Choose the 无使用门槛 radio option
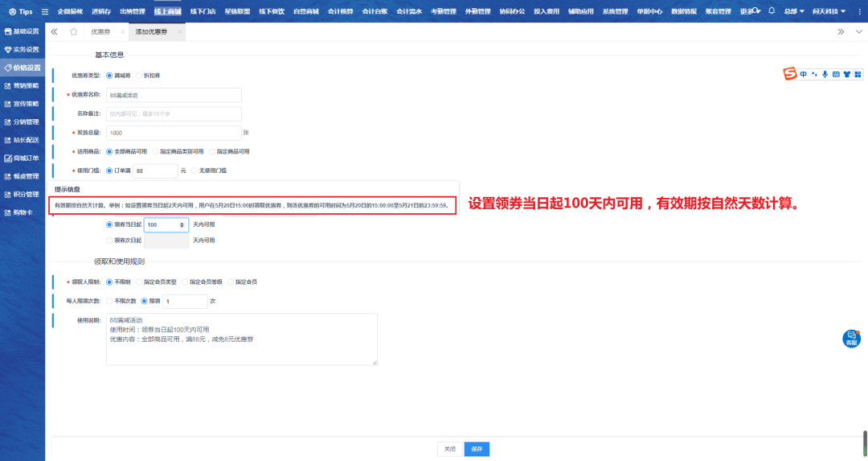This screenshot has width=868, height=461. pyautogui.click(x=193, y=171)
